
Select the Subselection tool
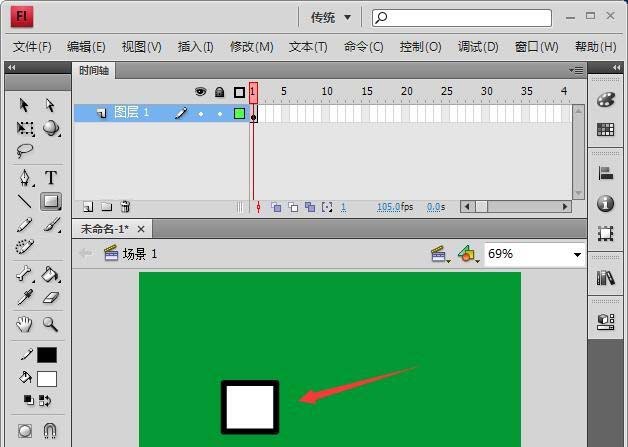[50, 105]
